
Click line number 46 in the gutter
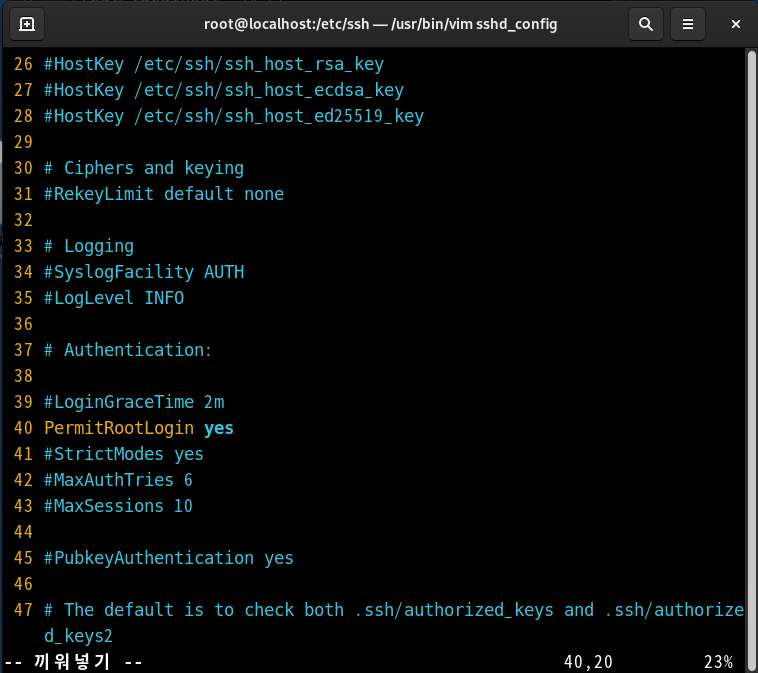pos(23,584)
